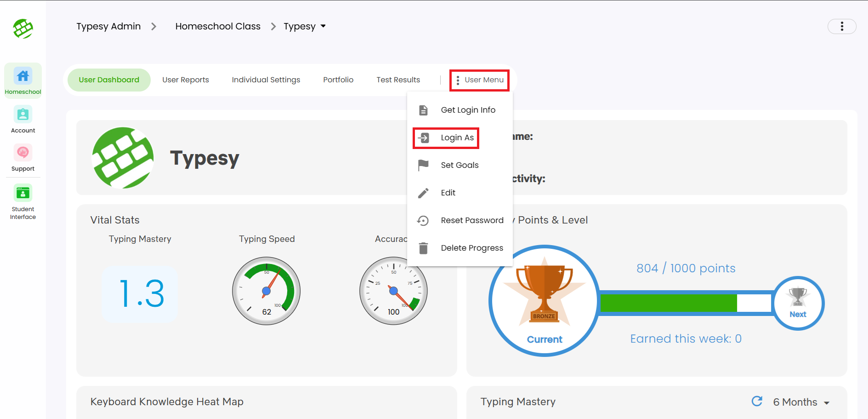Click the 'Typesy' user name heading
868x419 pixels.
click(204, 159)
